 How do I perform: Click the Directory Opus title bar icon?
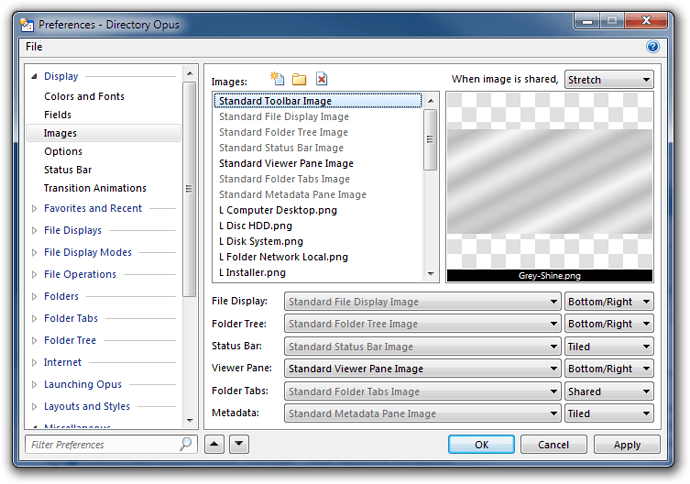27,25
